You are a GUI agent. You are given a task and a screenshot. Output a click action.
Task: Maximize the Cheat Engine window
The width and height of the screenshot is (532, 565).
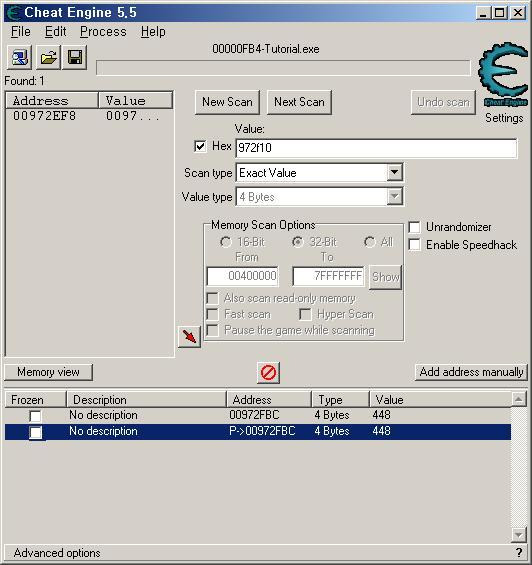500,13
